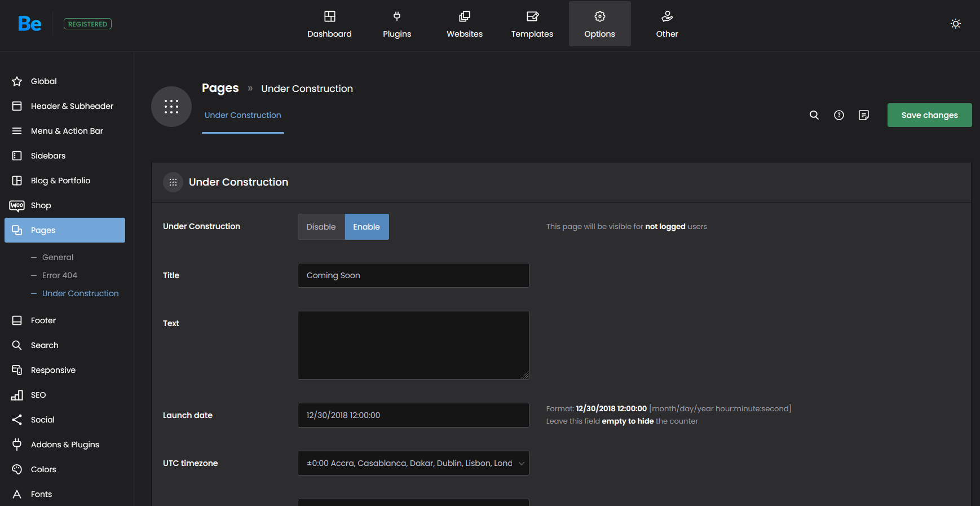The image size is (980, 506).
Task: Click inside the Text textarea
Action: click(x=413, y=345)
